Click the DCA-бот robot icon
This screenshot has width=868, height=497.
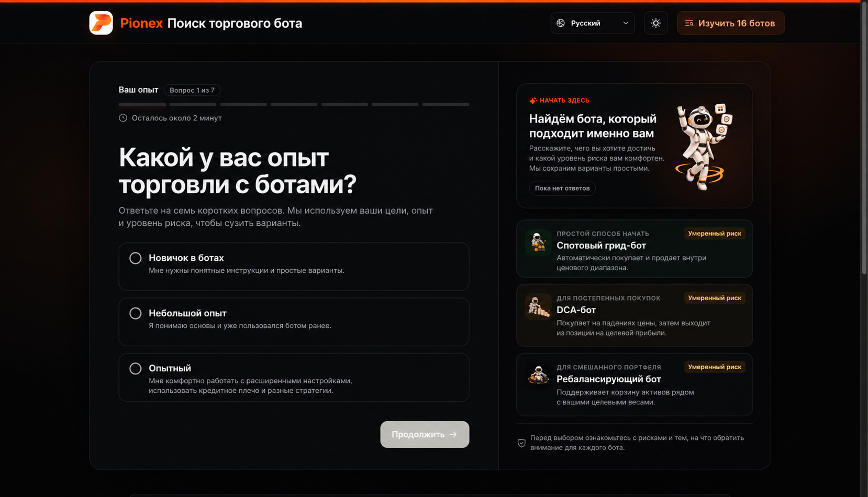coord(538,307)
